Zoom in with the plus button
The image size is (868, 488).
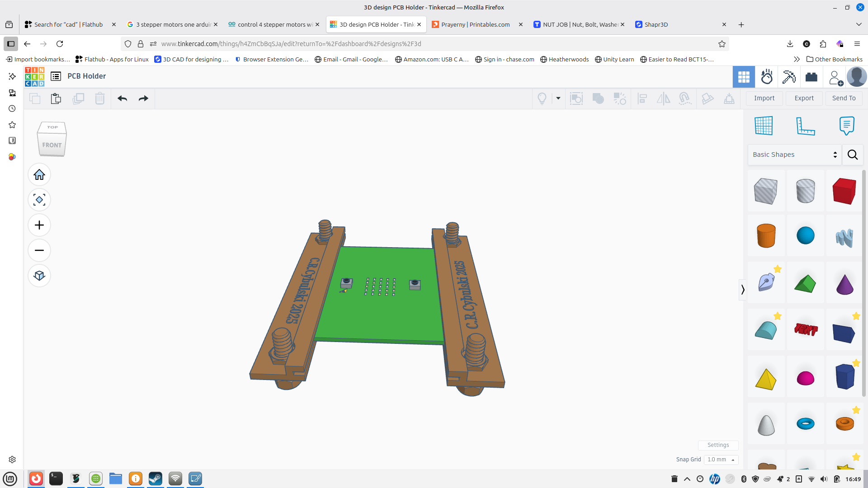[39, 225]
